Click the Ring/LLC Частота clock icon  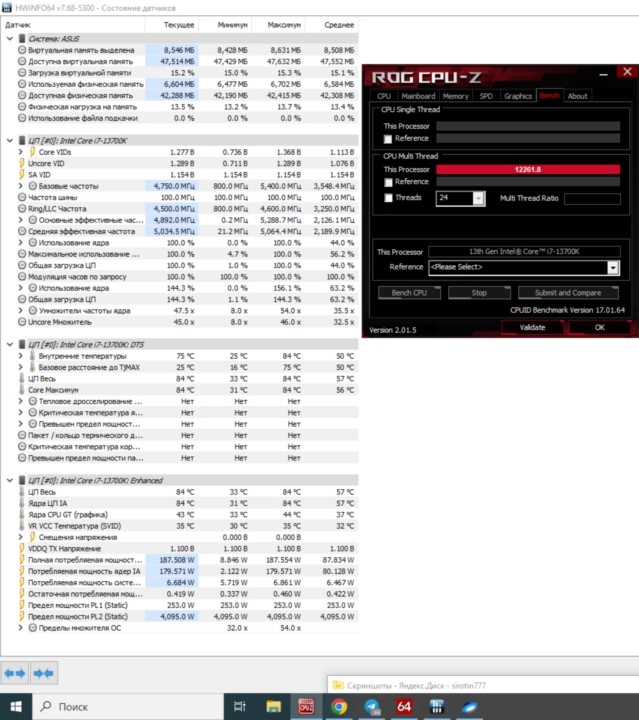[22, 208]
